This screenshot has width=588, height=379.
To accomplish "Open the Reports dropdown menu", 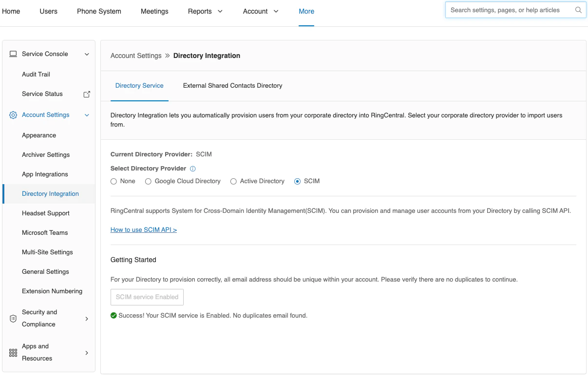I will (x=205, y=11).
